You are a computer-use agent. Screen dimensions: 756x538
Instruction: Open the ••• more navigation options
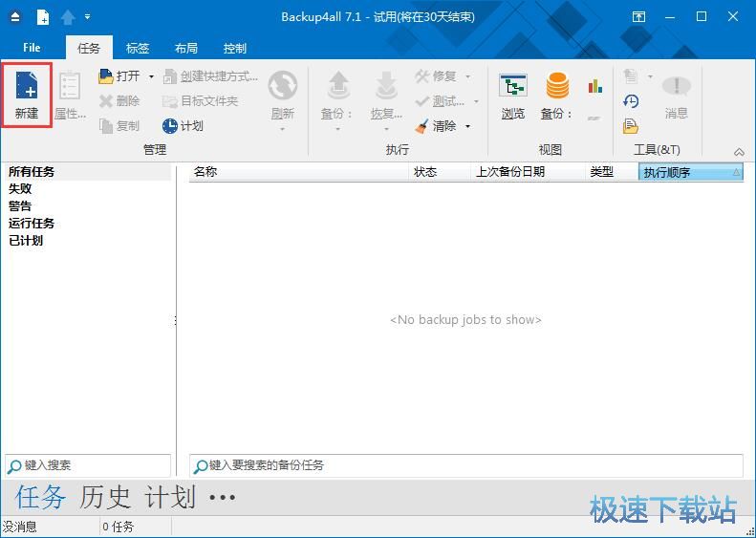(x=223, y=497)
